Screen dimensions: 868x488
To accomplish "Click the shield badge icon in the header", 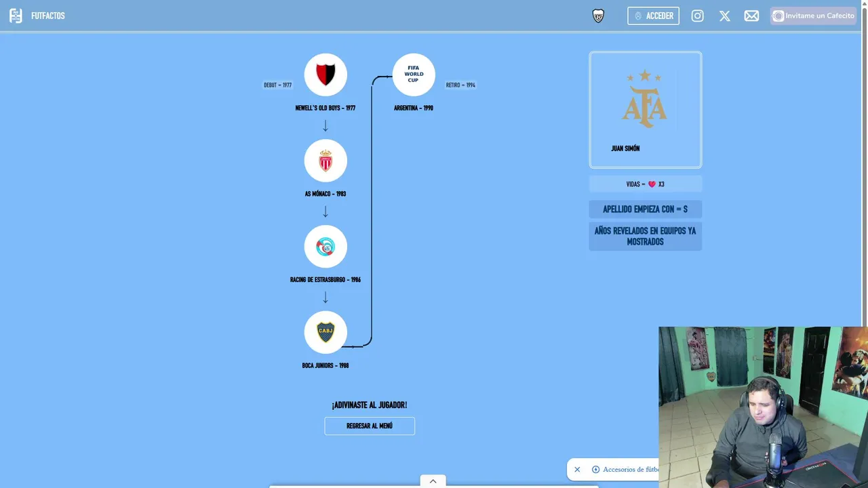I will pyautogui.click(x=598, y=16).
